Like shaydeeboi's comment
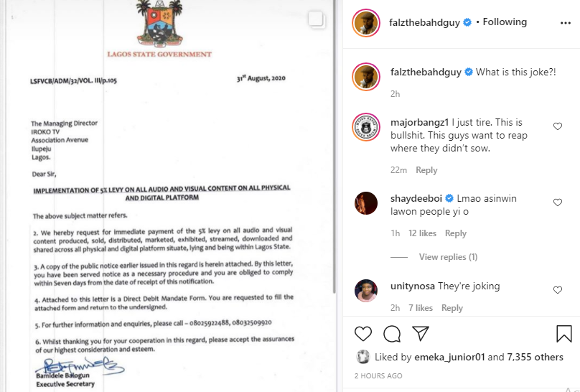The width and height of the screenshot is (580, 392). click(558, 202)
